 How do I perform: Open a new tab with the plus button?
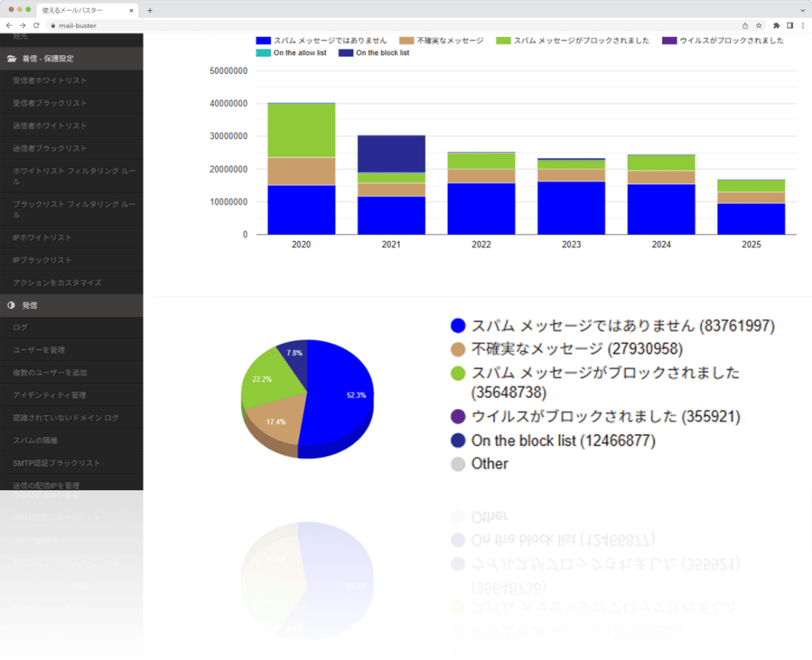[x=150, y=10]
